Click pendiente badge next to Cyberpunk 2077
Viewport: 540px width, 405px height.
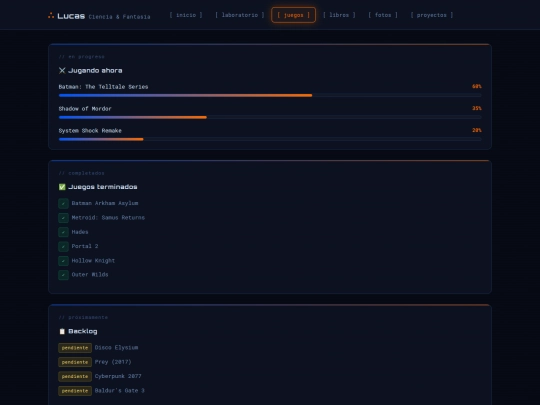pos(75,376)
